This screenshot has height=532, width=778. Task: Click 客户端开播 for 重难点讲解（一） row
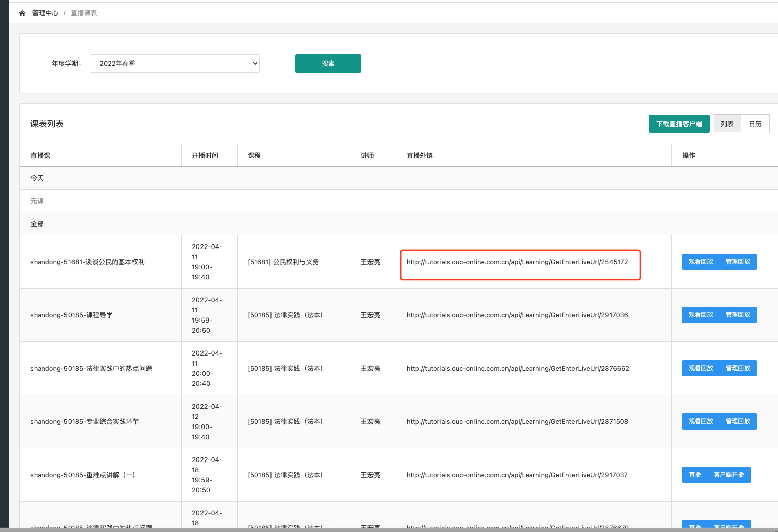(x=729, y=475)
